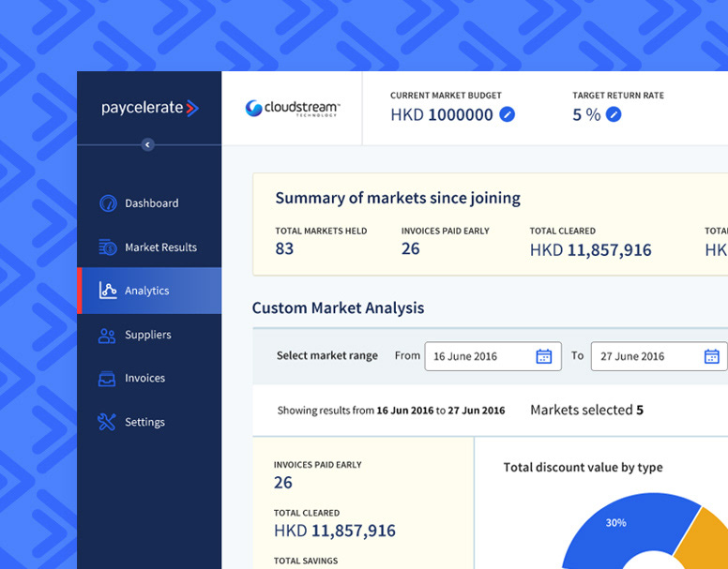Collapse the sidebar with the chevron button

click(x=147, y=144)
